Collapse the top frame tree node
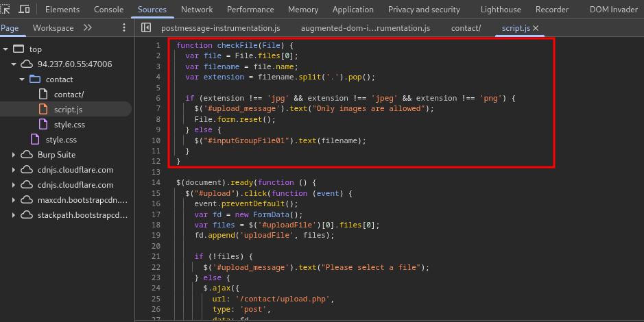Image resolution: width=644 pixels, height=322 pixels. (x=6, y=49)
